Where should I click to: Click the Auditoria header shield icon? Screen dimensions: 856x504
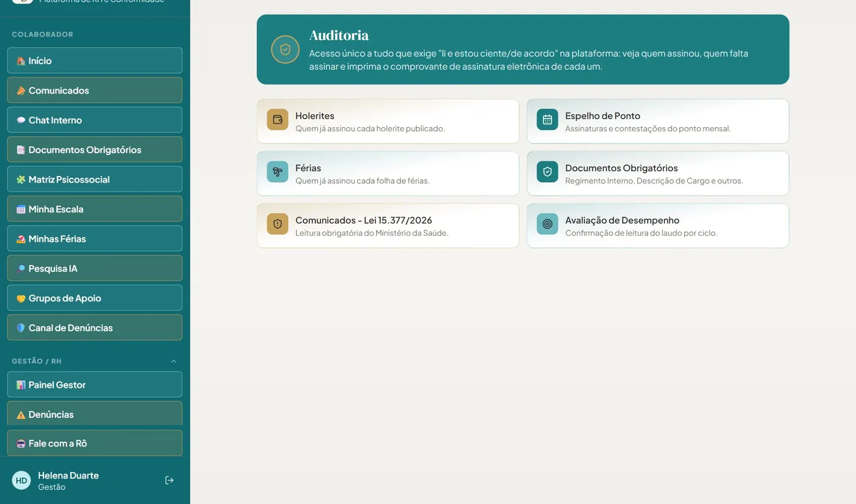click(285, 49)
